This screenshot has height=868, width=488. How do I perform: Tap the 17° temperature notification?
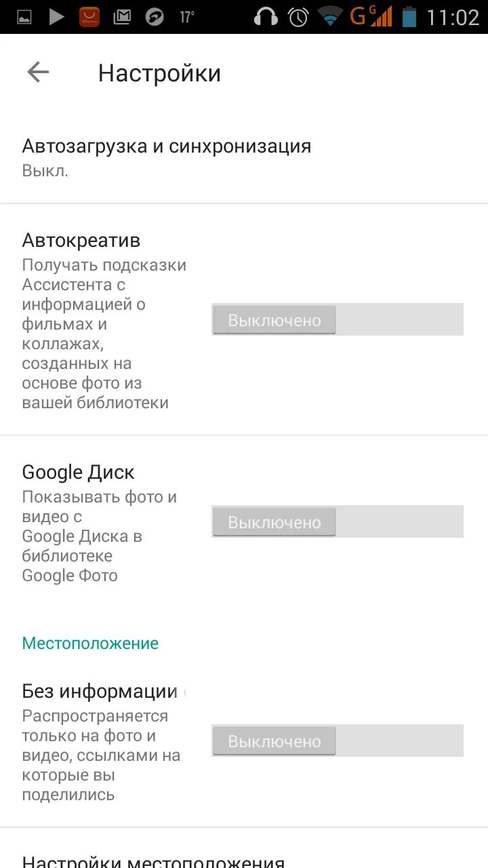pyautogui.click(x=187, y=16)
